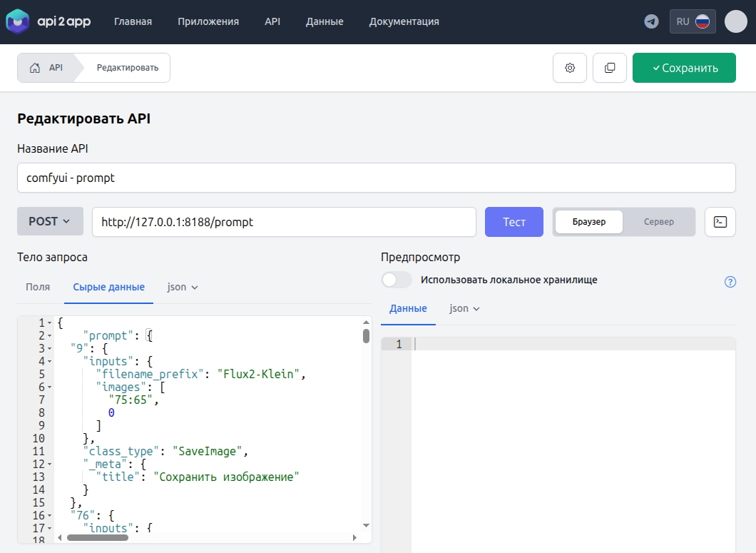Image resolution: width=756 pixels, height=553 pixels.
Task: Click "Flux2-Klein" value in code
Action: [258, 375]
